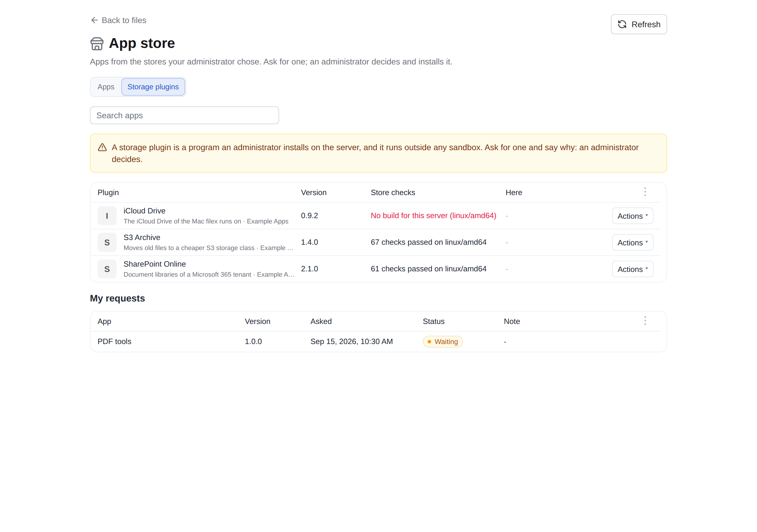The width and height of the screenshot is (757, 532).
Task: Click the iCloud Drive description text
Action: click(x=206, y=221)
